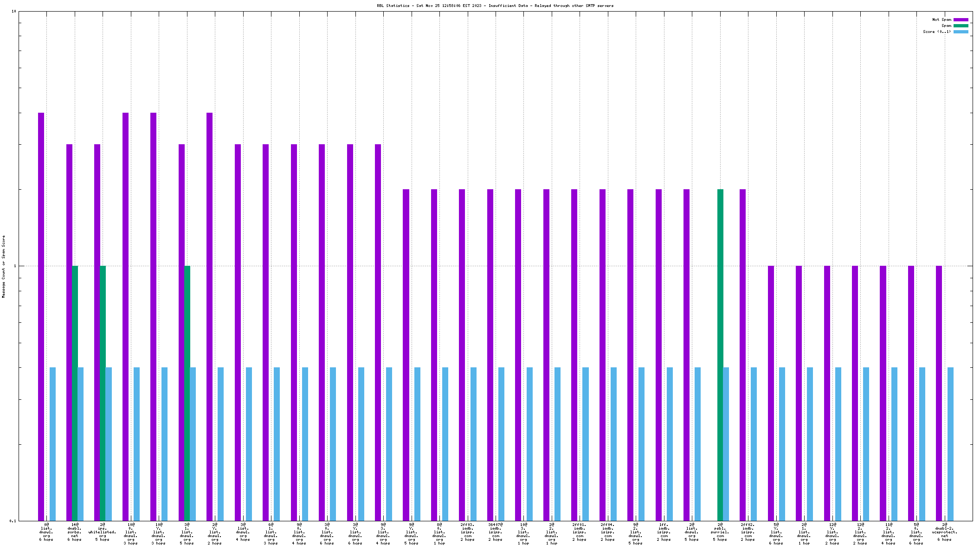The height and width of the screenshot is (551, 980).
Task: Click the y-axis tick label 10
Action: pyautogui.click(x=13, y=12)
